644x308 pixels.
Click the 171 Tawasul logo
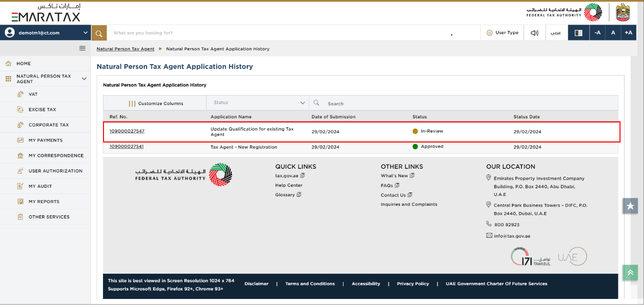click(531, 257)
